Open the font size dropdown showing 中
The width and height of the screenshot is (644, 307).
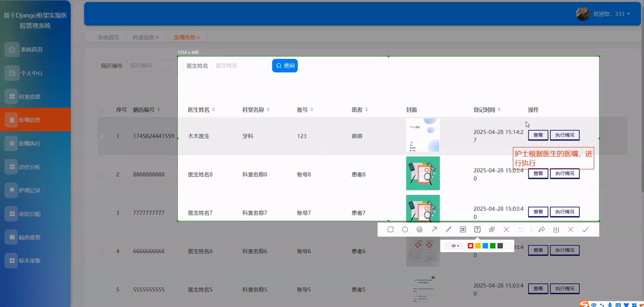click(455, 246)
